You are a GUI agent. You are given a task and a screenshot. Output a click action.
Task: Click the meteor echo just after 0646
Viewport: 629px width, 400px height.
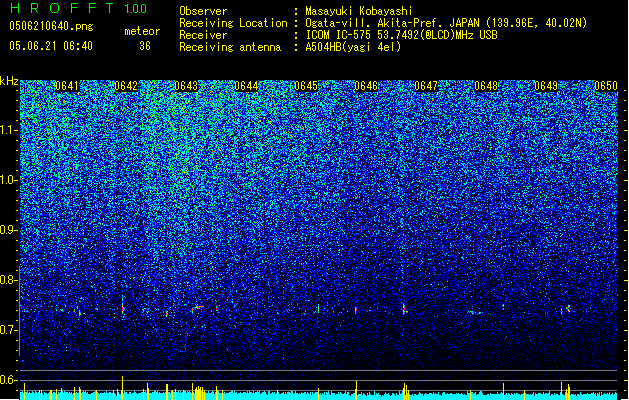(x=356, y=310)
